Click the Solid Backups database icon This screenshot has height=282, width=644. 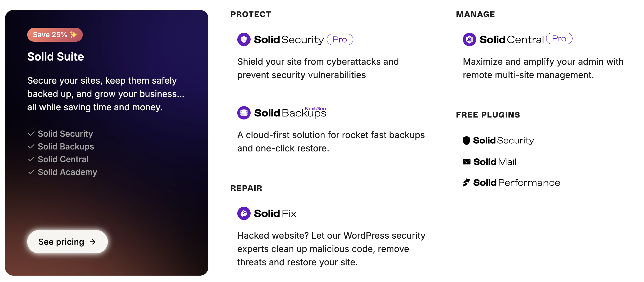click(x=244, y=113)
